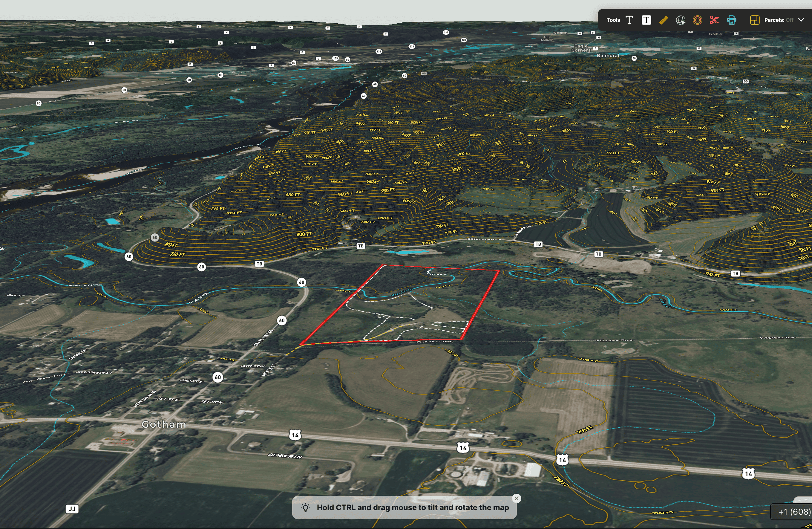
Task: Dismiss the CTRL drag hint tooltip
Action: click(x=517, y=498)
